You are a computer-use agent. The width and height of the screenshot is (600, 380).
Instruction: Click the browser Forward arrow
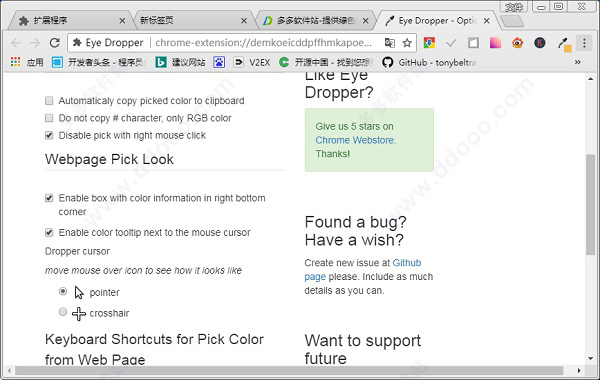click(x=35, y=42)
